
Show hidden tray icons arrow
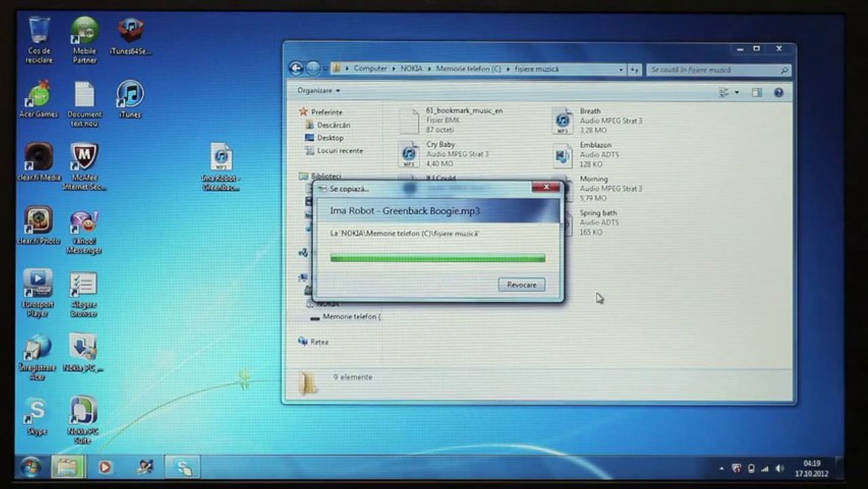click(721, 469)
